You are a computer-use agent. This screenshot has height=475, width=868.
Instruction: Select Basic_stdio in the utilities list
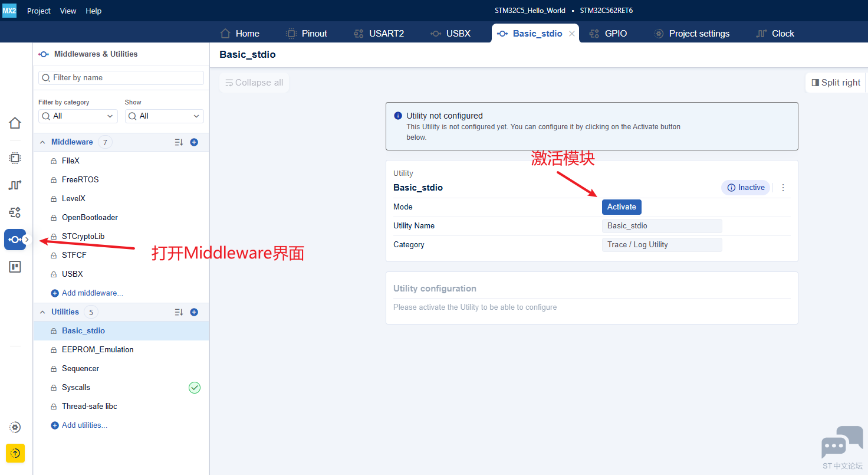click(121, 331)
